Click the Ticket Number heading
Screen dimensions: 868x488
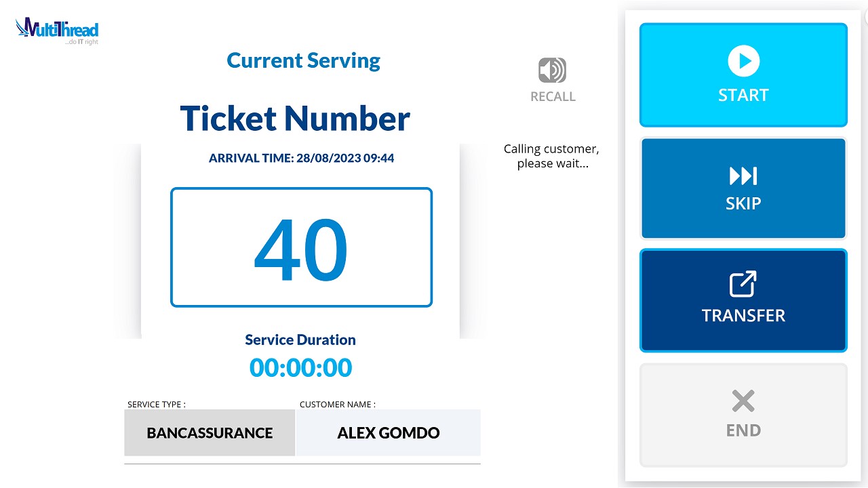[x=295, y=118]
